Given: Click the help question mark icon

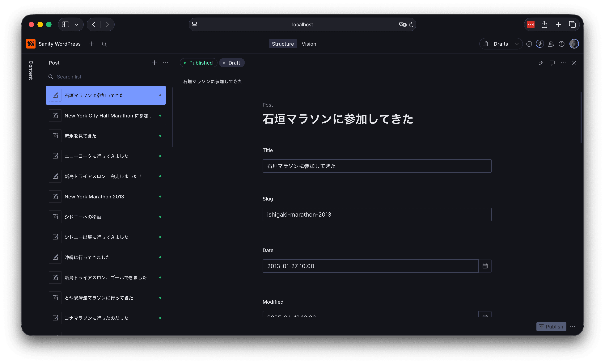Looking at the screenshot, I should (561, 44).
